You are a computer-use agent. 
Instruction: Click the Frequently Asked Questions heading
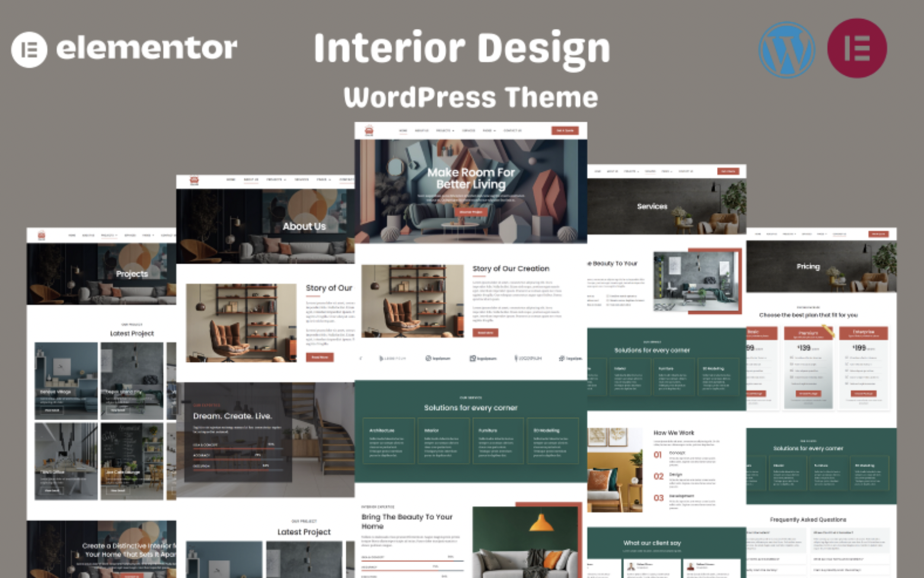(x=808, y=519)
